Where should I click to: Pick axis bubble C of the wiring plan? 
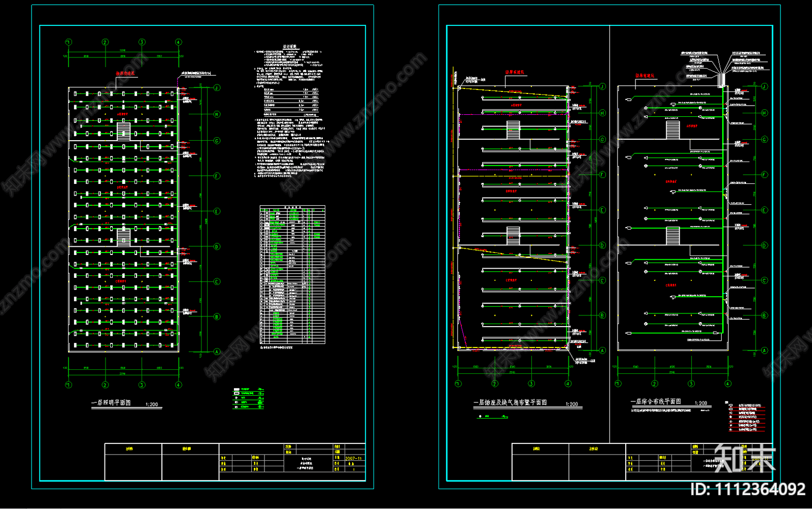(x=764, y=280)
